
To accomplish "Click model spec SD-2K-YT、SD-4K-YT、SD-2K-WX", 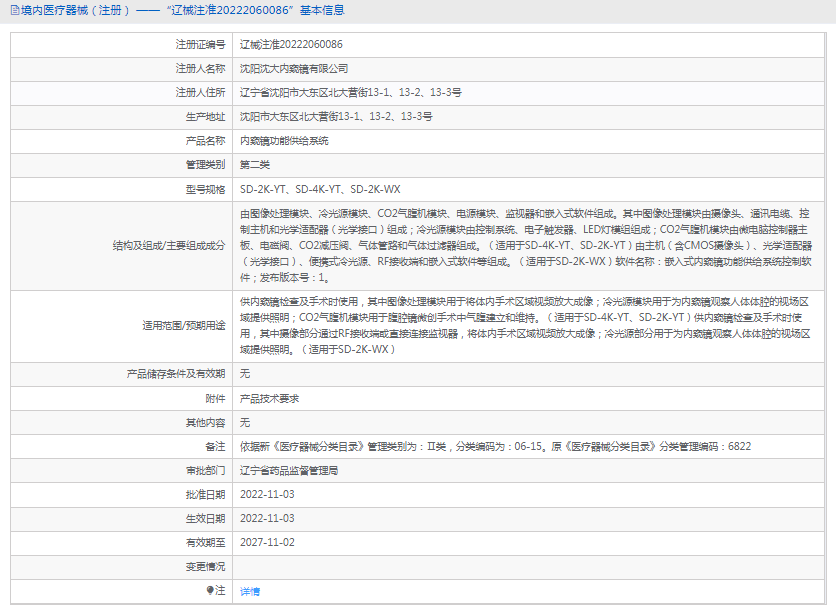I will [x=320, y=189].
